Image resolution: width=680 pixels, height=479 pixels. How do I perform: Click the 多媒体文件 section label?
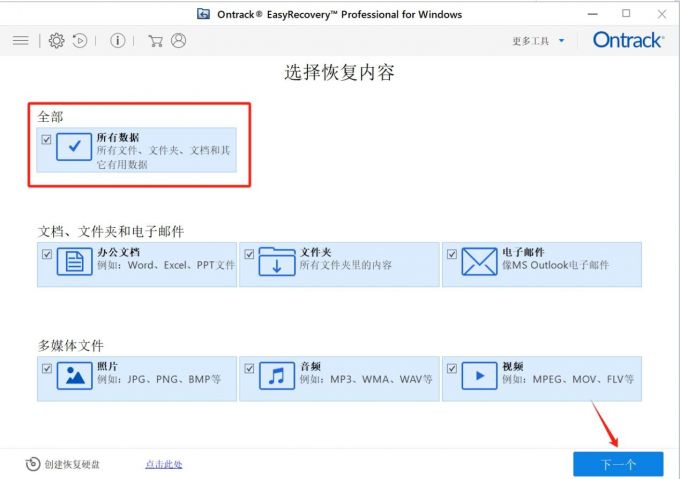pos(71,345)
